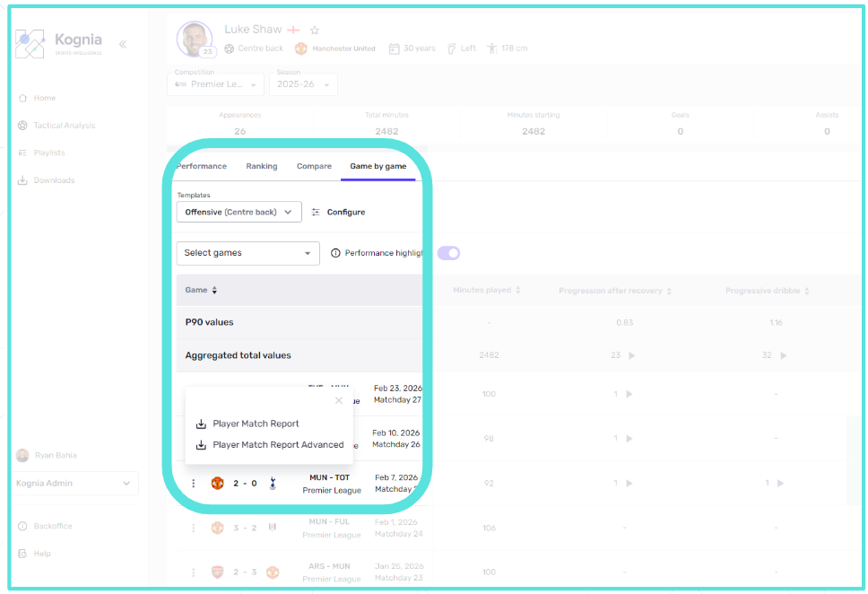Toggle the Performance highlight switch

pos(449,253)
